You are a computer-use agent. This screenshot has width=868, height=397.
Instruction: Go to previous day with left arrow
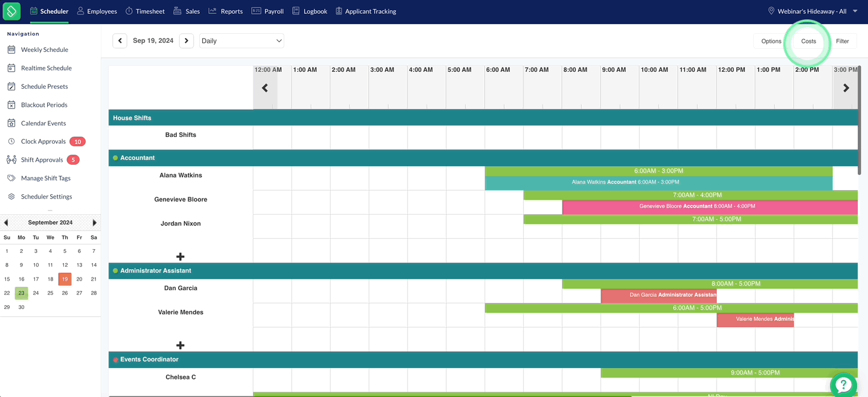[120, 41]
